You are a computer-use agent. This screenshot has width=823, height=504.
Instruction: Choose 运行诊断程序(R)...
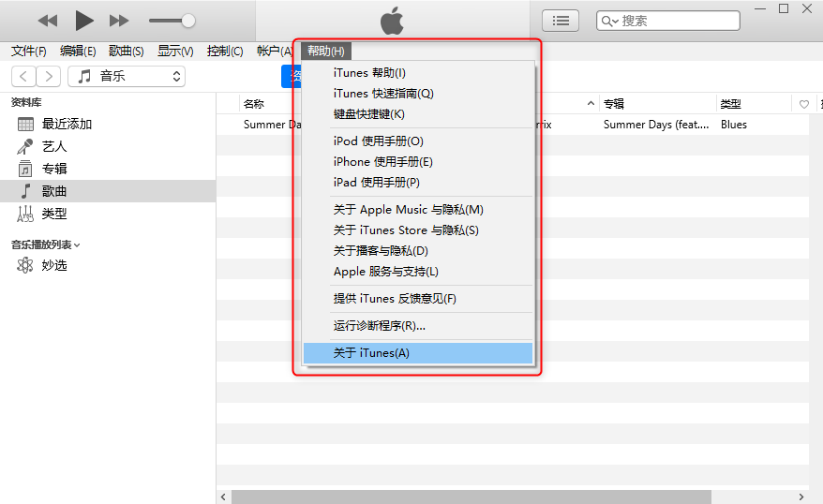(418, 326)
